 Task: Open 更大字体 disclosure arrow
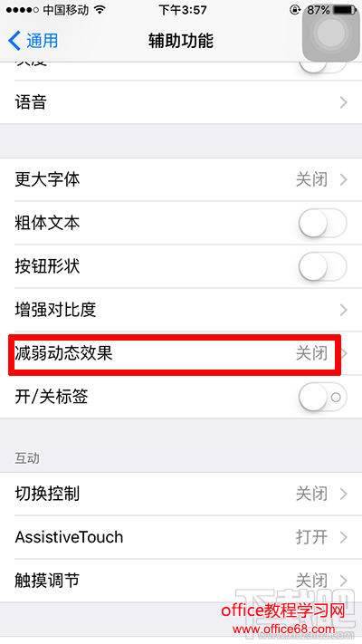point(344,179)
